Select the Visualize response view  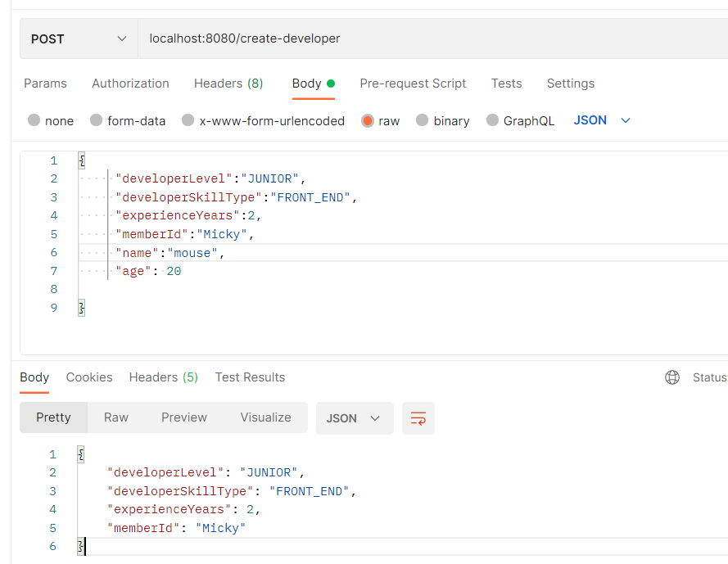coord(265,417)
